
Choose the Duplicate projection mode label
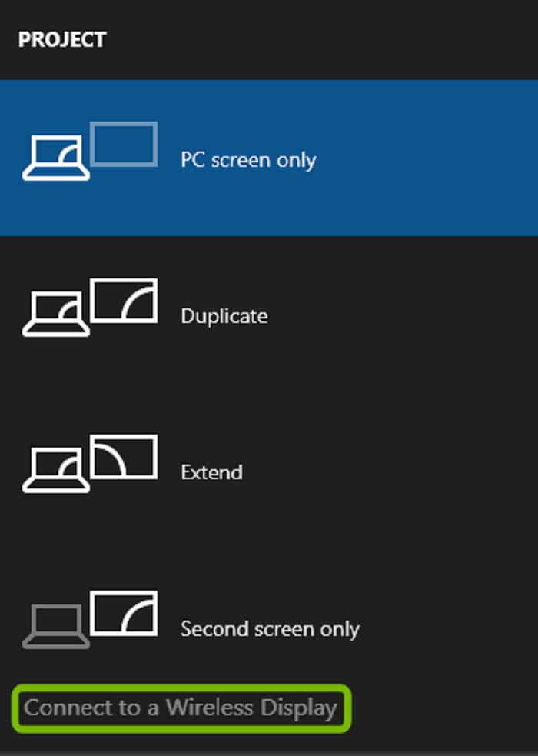click(224, 316)
